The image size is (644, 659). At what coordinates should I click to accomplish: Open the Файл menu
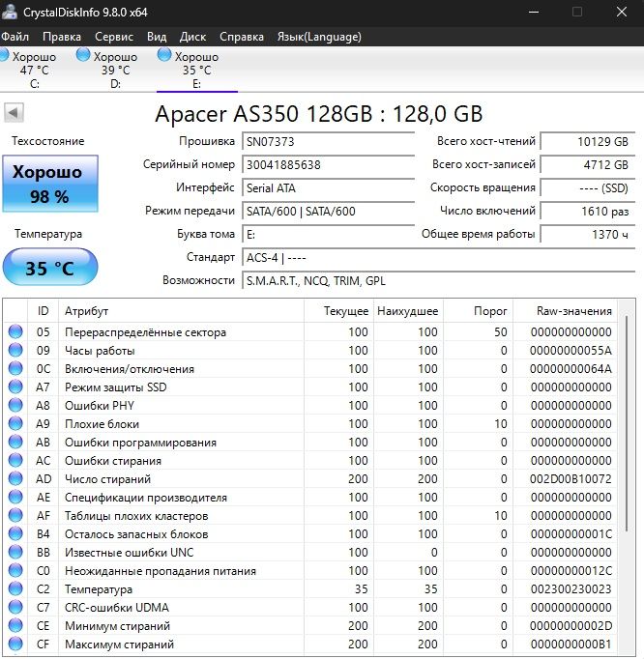(15, 37)
